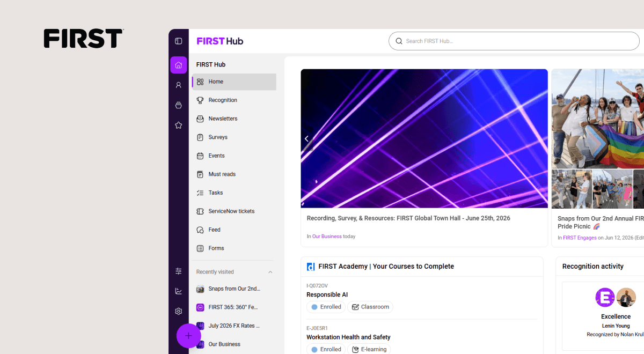Click the search magnifier icon
The width and height of the screenshot is (644, 354).
[399, 41]
